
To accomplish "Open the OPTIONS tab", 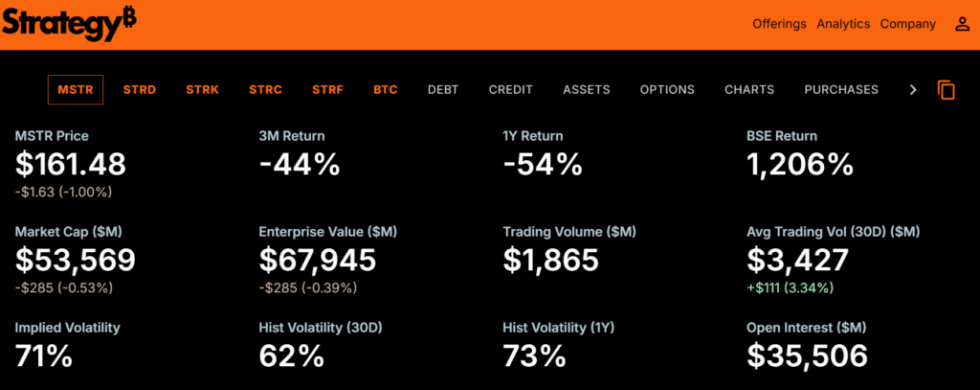I will click(x=667, y=89).
